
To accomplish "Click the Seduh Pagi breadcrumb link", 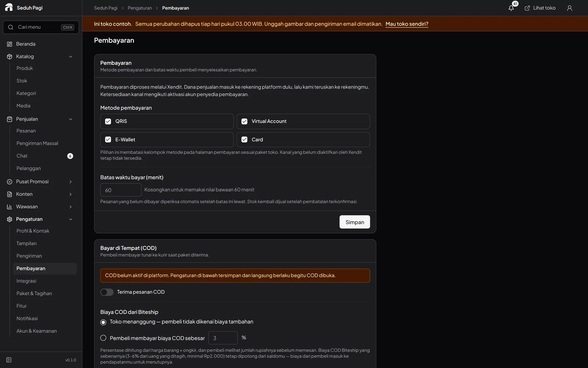I will click(106, 8).
